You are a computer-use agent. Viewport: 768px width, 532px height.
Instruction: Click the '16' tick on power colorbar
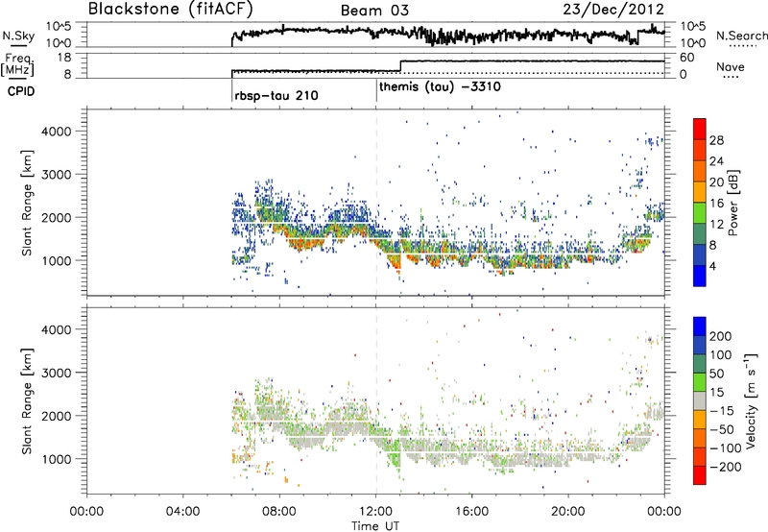pyautogui.click(x=716, y=204)
